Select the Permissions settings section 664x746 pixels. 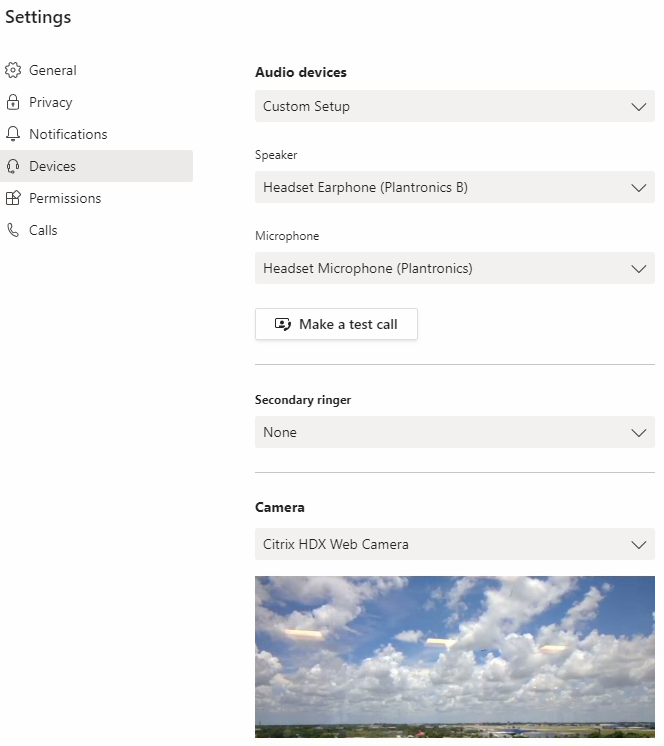tap(65, 199)
